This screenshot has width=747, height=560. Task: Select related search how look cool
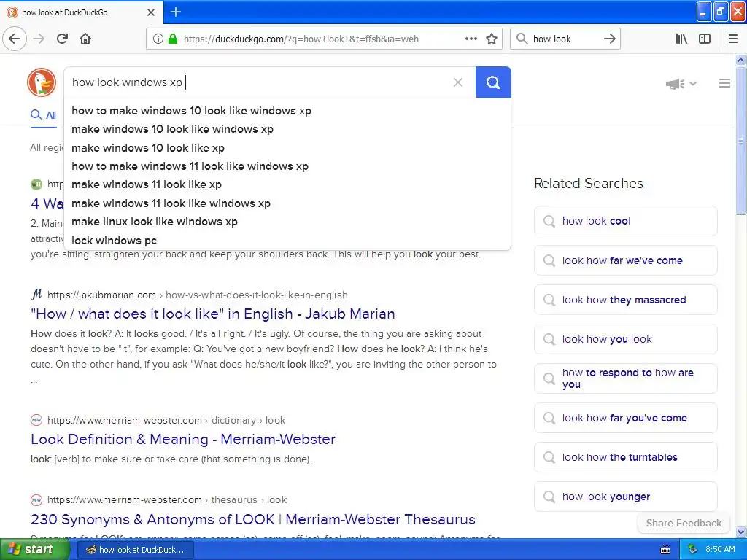click(625, 221)
